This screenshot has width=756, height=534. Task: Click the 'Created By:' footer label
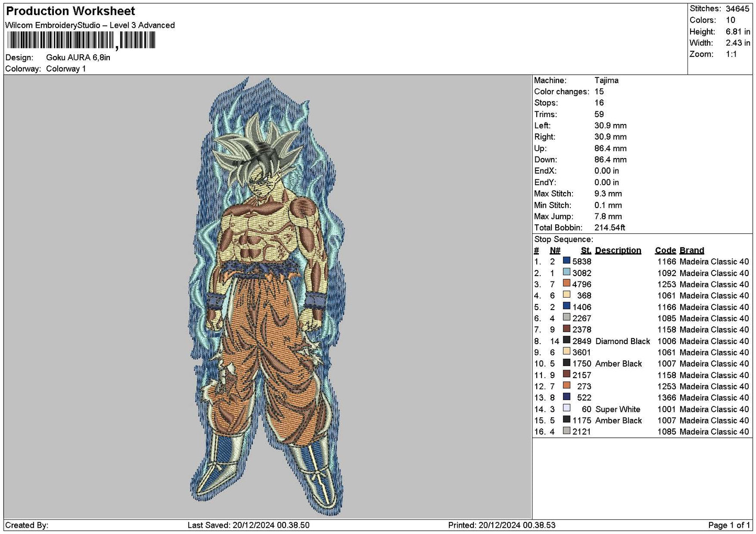27,525
